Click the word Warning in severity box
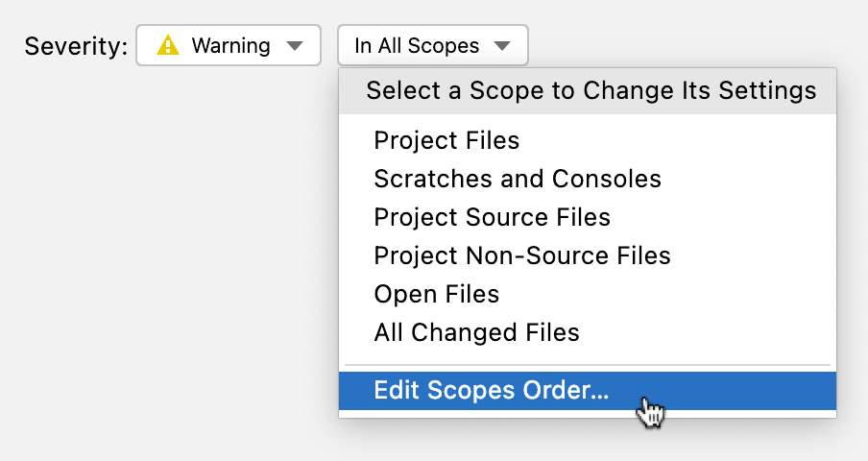This screenshot has height=461, width=868. point(230,45)
